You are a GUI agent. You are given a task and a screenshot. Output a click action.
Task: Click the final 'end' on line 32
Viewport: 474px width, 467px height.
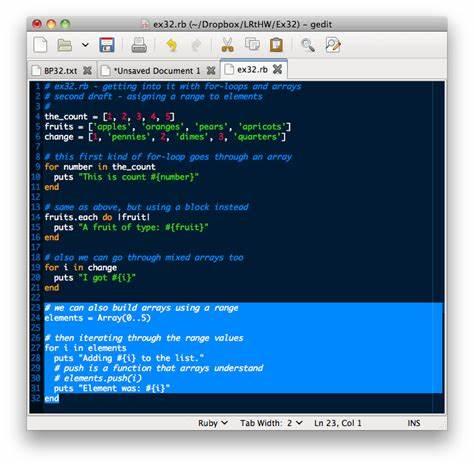(x=52, y=398)
